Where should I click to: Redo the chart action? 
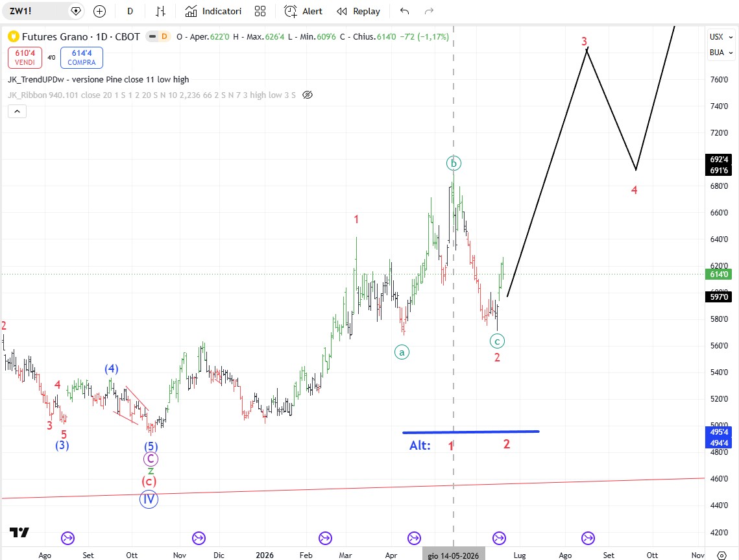click(x=429, y=11)
